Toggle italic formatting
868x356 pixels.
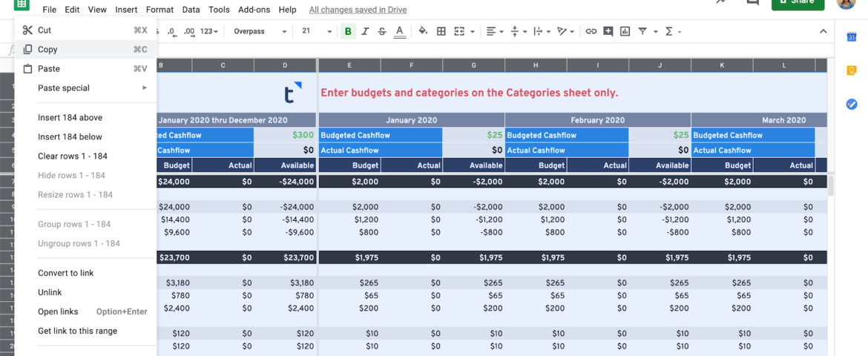click(x=365, y=32)
